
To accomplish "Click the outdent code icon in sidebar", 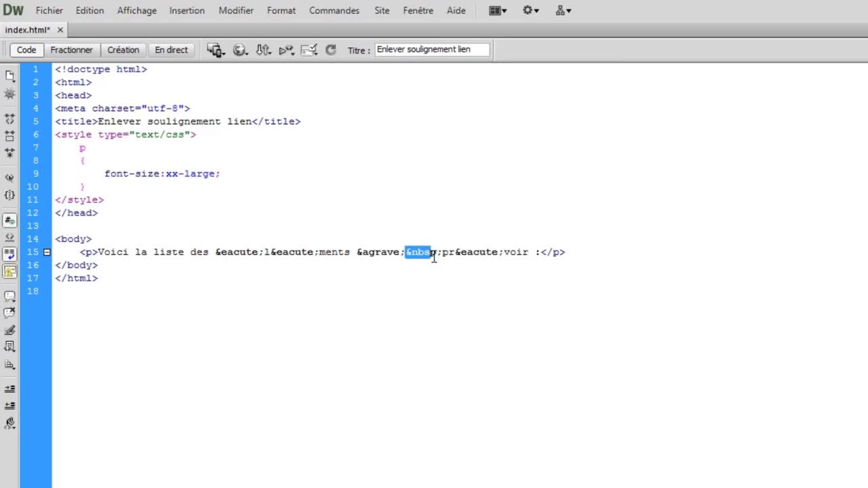I will (x=9, y=406).
